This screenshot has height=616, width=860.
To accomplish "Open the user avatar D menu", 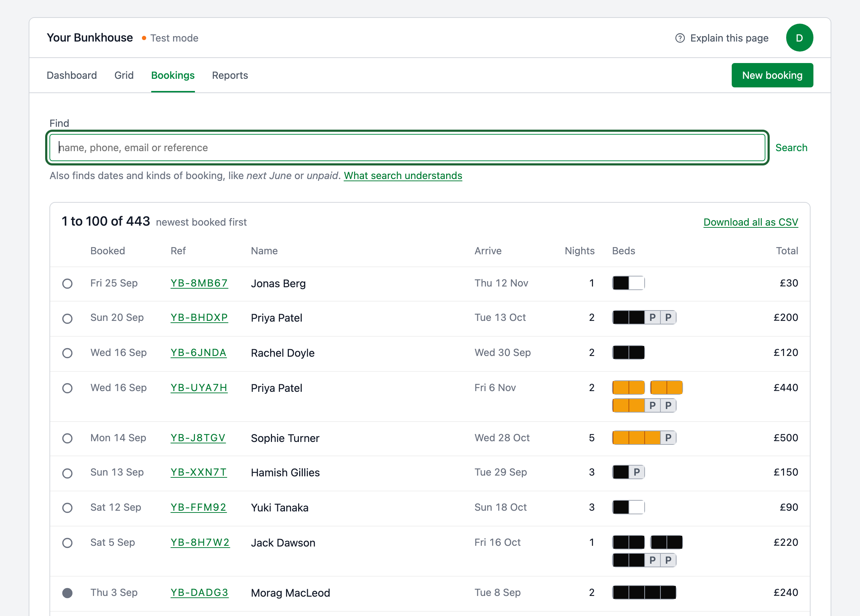I will coord(799,38).
